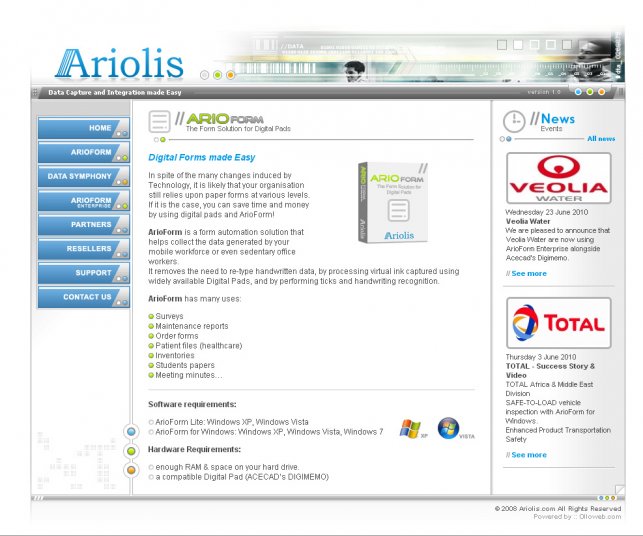
Task: Click 'Thursday 3 June 2010' date text
Action: pos(541,357)
